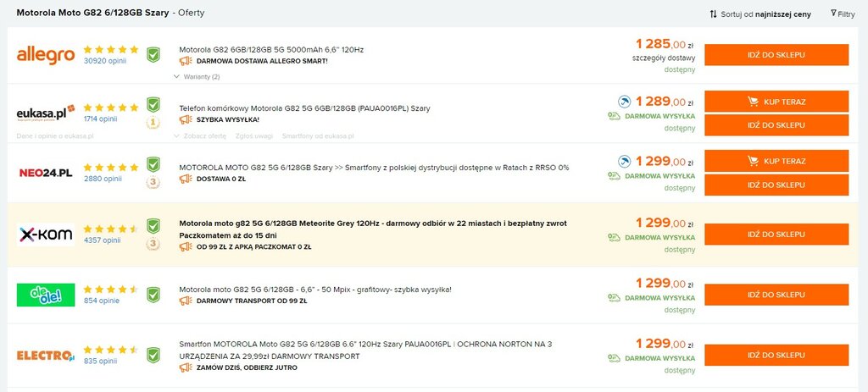Open the x-kom offer title Meteorite Grey 120Hz

coord(373,229)
